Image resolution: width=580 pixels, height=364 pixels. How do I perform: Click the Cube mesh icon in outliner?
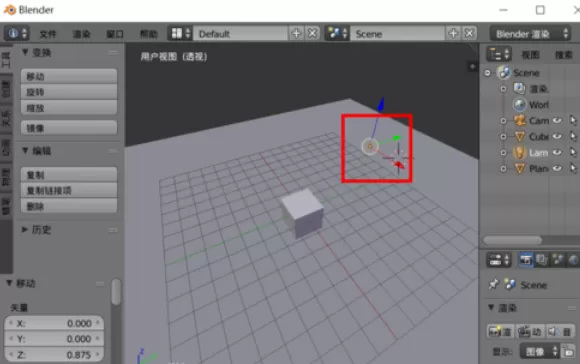point(520,136)
